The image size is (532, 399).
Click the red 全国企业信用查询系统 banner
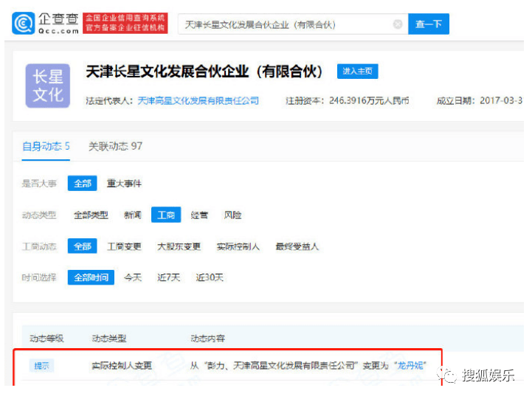(125, 23)
